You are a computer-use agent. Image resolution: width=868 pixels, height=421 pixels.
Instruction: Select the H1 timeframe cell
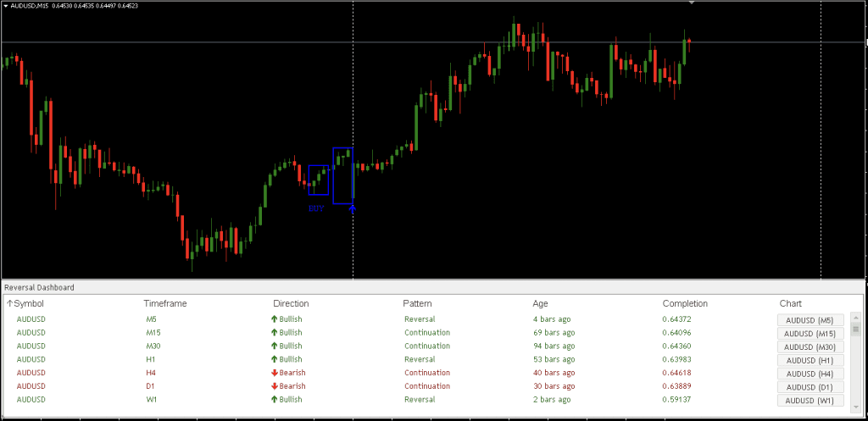tap(151, 359)
